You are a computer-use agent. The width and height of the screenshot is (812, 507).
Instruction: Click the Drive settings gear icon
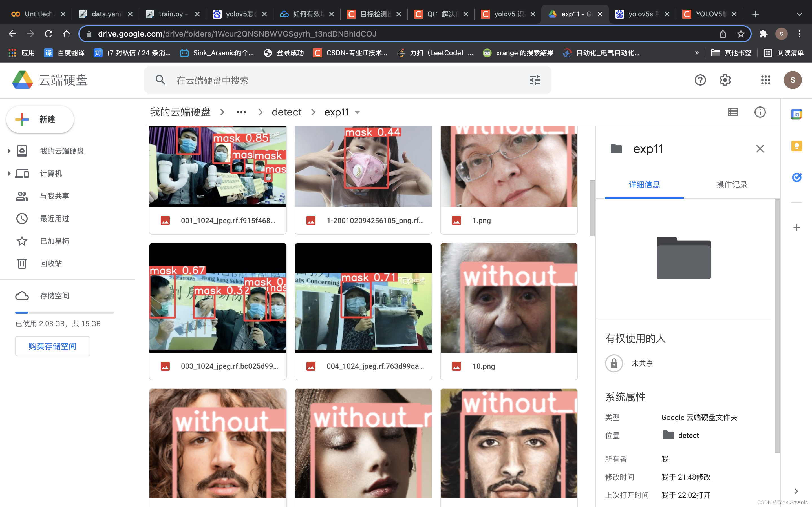[725, 80]
